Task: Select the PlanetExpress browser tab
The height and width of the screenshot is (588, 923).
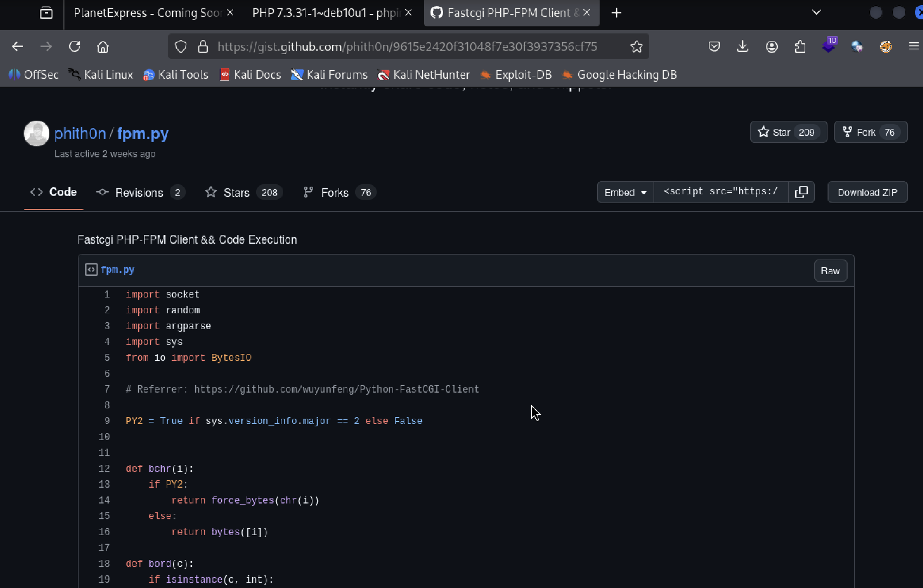Action: pyautogui.click(x=148, y=13)
